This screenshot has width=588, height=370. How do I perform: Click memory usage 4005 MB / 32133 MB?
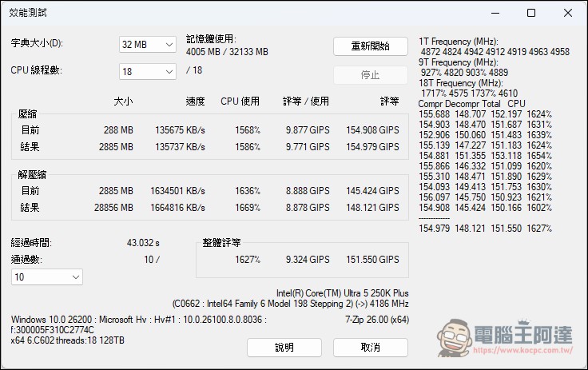pyautogui.click(x=227, y=52)
